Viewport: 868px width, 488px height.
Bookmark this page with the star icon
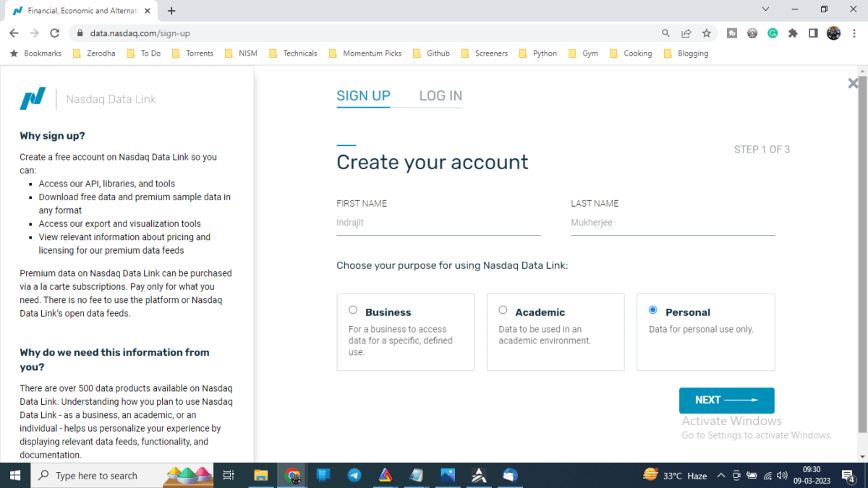[707, 33]
